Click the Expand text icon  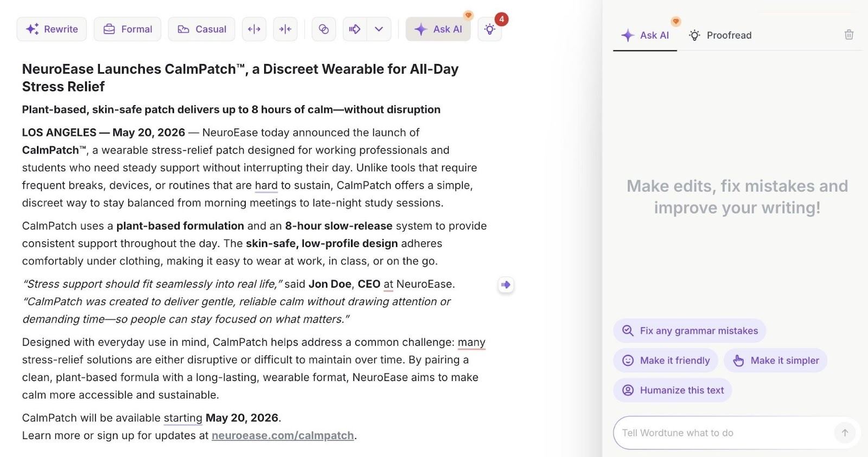[x=254, y=29]
